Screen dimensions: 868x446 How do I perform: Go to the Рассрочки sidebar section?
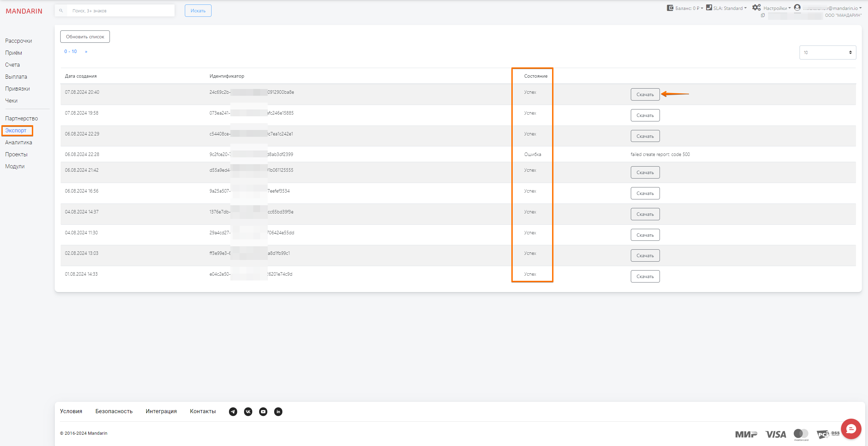tap(18, 41)
